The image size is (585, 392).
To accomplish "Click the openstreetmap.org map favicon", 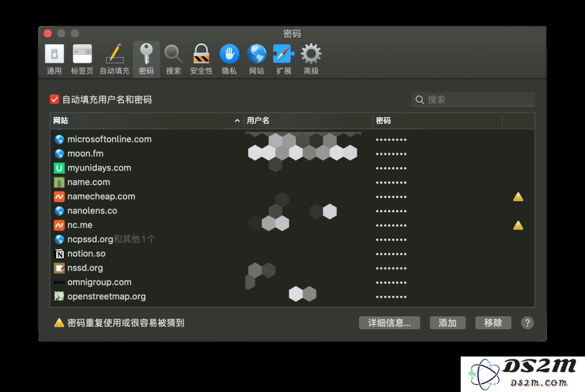I will click(60, 296).
